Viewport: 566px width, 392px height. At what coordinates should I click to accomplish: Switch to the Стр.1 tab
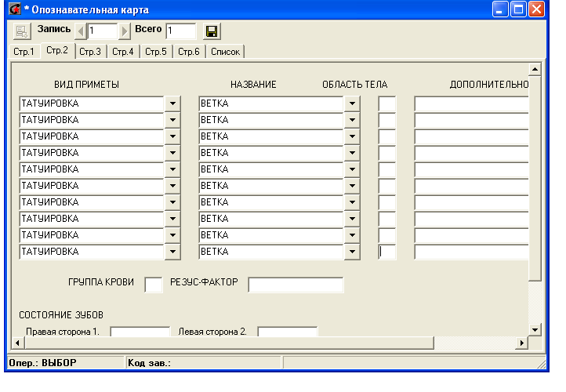pos(24,52)
